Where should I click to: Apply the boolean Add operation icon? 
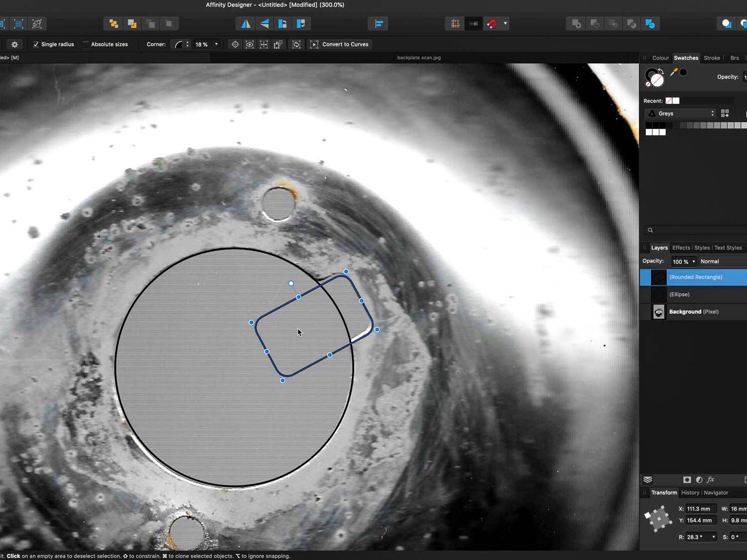point(576,23)
